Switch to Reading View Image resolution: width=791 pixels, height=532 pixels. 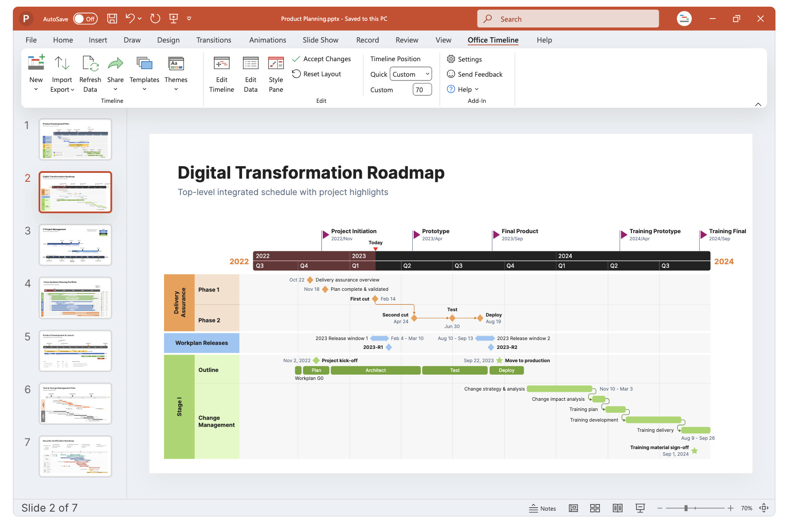617,508
